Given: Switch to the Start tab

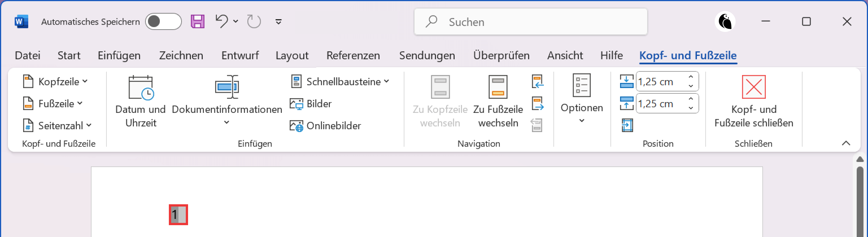Looking at the screenshot, I should point(69,55).
